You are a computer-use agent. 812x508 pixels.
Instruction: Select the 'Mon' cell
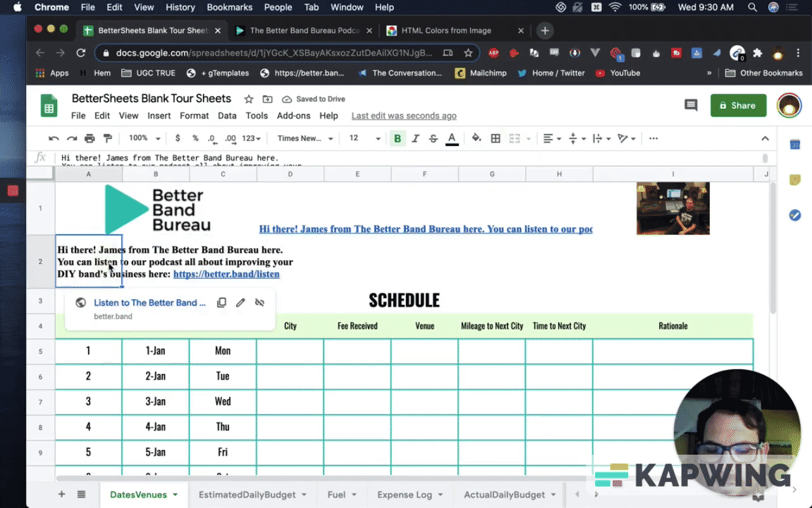(x=223, y=351)
